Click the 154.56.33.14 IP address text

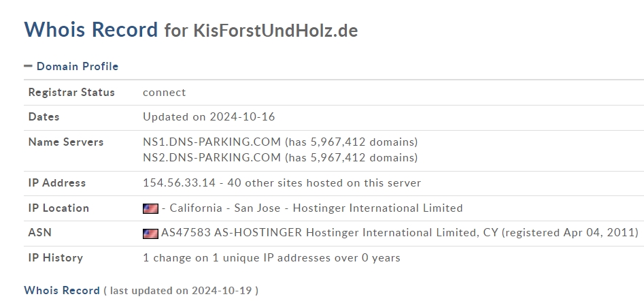[x=179, y=183]
